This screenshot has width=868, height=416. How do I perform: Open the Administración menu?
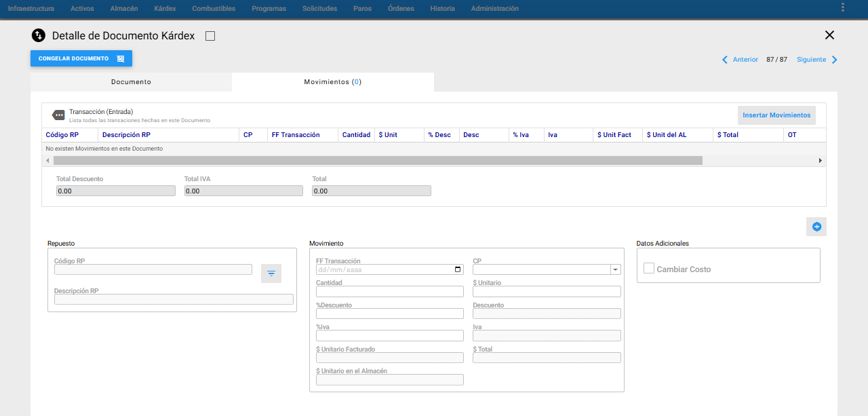494,9
